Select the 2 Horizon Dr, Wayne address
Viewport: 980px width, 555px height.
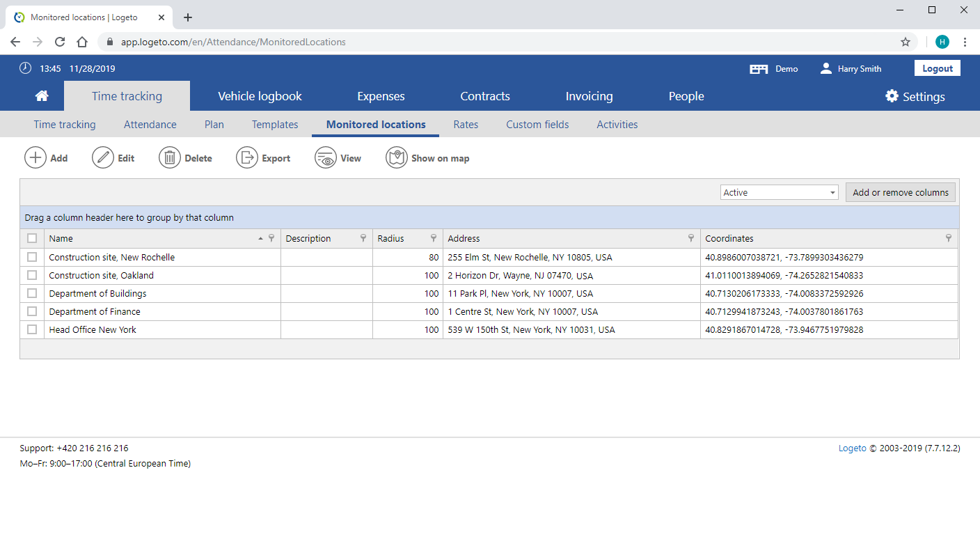(521, 275)
